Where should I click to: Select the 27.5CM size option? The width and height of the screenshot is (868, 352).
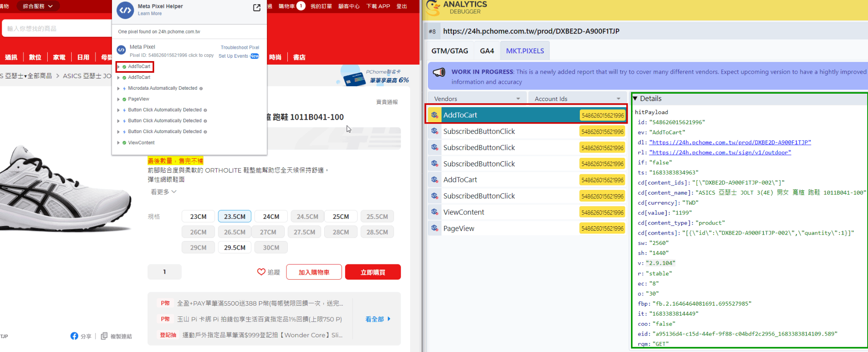point(304,232)
